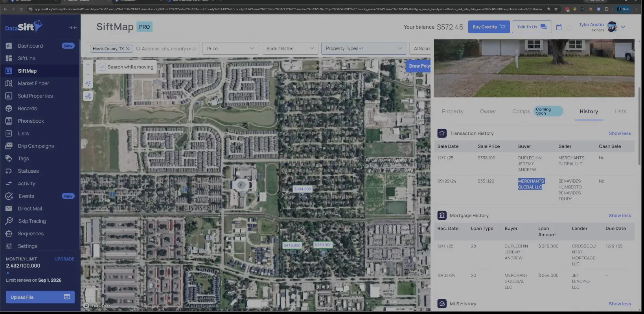
Task: Click the property street view photo
Action: (534, 68)
